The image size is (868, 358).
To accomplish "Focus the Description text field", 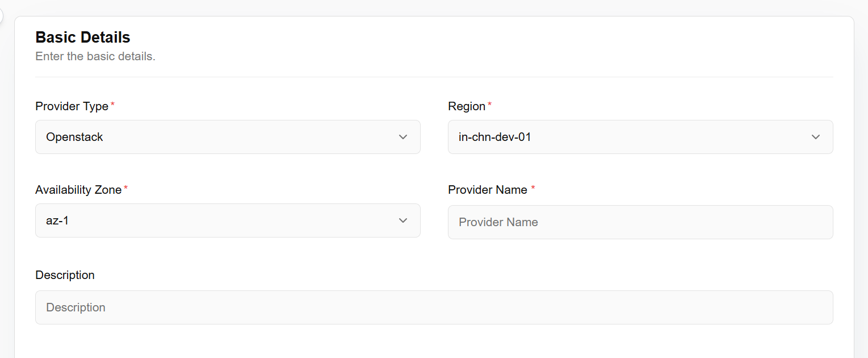I will [x=434, y=307].
